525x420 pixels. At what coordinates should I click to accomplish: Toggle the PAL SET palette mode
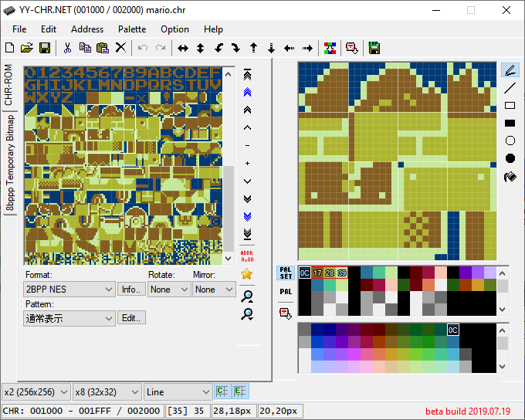coord(286,273)
